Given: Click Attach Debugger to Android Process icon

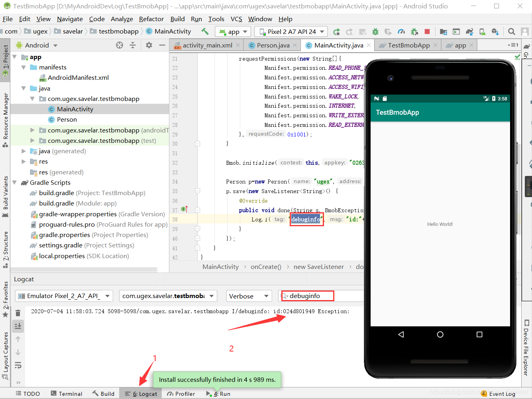Looking at the screenshot, I should click(414, 32).
